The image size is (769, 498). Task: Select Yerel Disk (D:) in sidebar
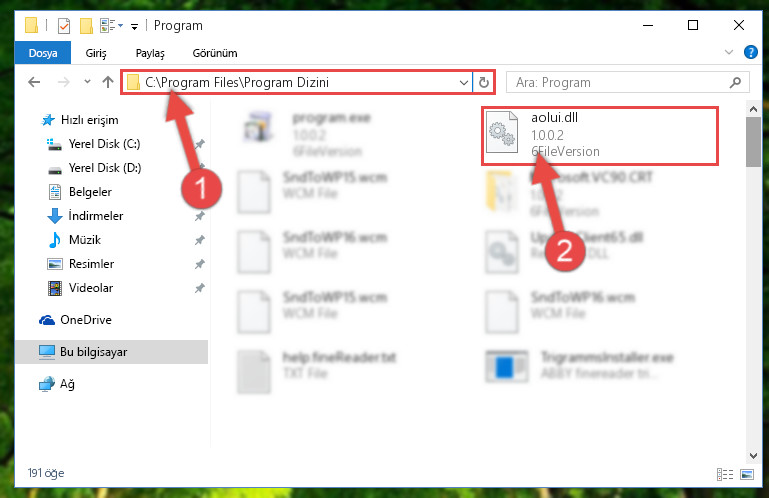[x=104, y=168]
